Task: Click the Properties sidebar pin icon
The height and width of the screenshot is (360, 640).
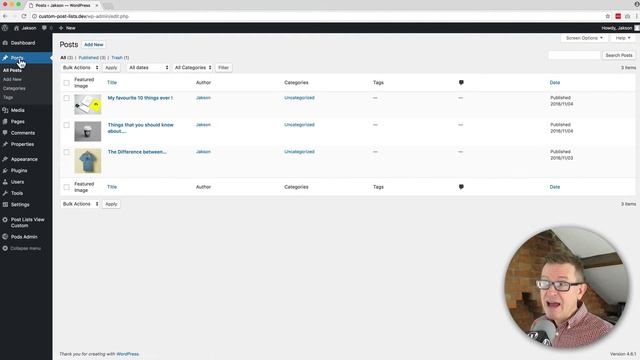Action: pos(5,144)
